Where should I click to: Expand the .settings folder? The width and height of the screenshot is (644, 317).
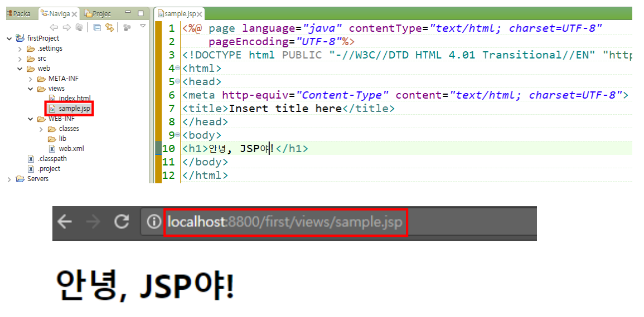(x=20, y=49)
